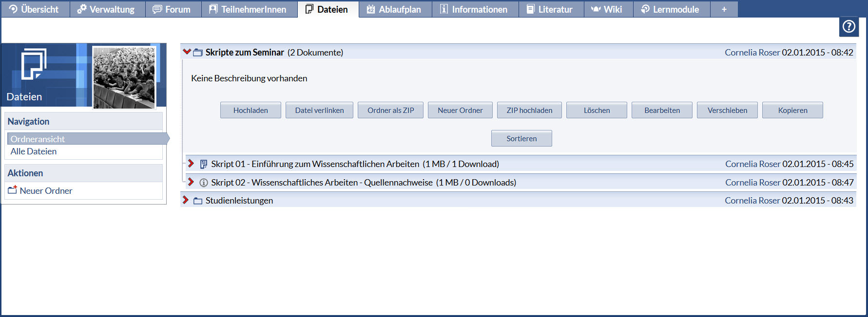Screen dimensions: 868x317
Task: Select Alle Dateien in Navigation
Action: pos(34,151)
